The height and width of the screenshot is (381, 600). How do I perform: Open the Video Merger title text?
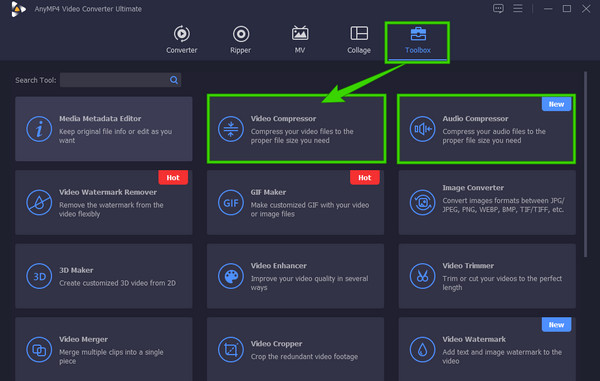pyautogui.click(x=83, y=339)
